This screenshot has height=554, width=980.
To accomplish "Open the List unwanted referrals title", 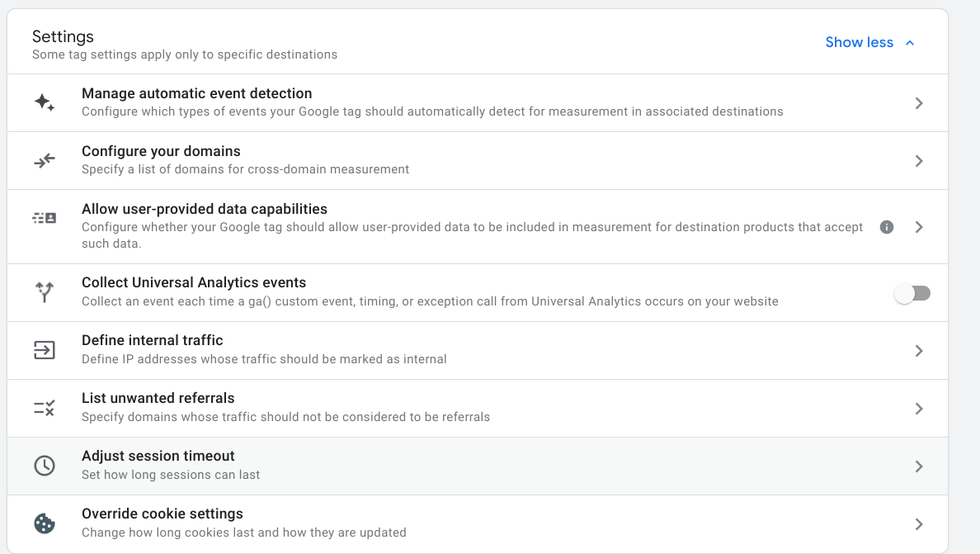I will click(x=158, y=399).
